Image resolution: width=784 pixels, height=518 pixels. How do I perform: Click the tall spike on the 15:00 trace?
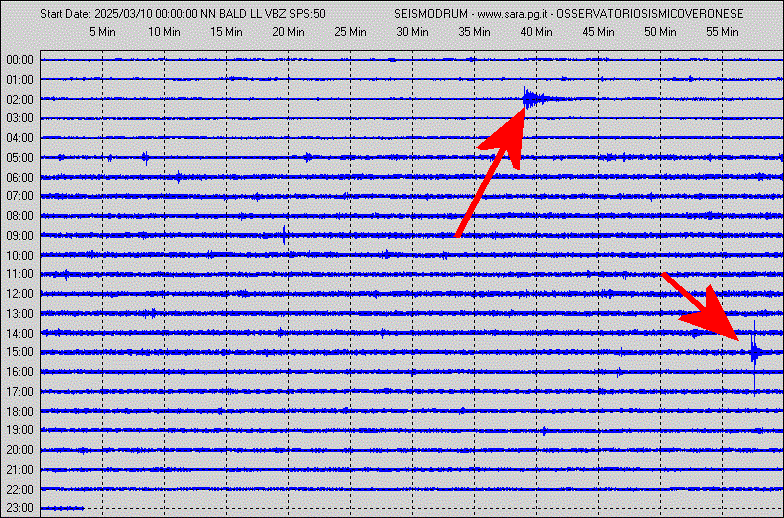tap(754, 353)
